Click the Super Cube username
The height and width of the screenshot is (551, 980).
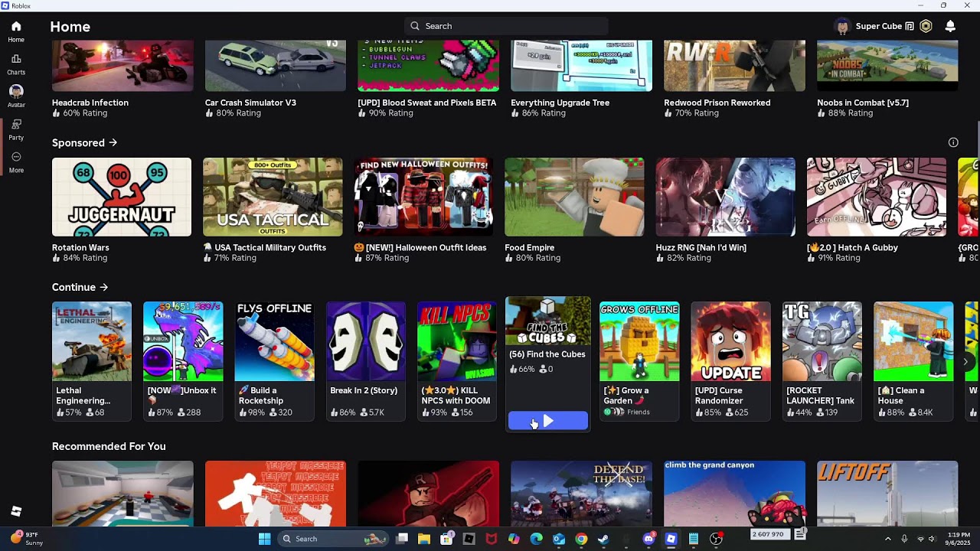879,26
